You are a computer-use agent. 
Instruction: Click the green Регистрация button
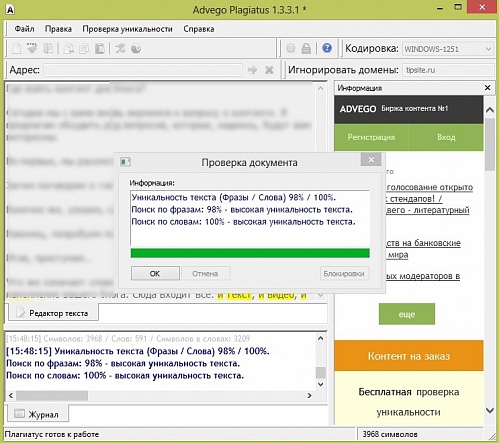(371, 137)
